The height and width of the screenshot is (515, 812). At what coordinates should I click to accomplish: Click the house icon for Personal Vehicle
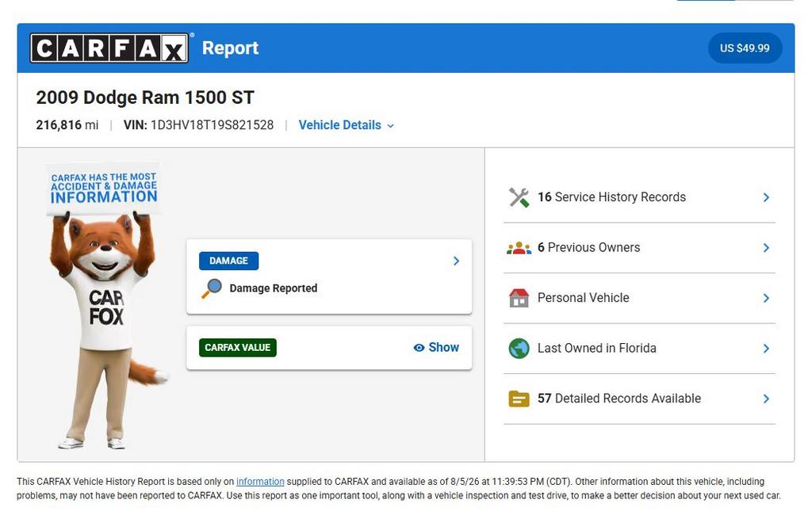point(519,298)
